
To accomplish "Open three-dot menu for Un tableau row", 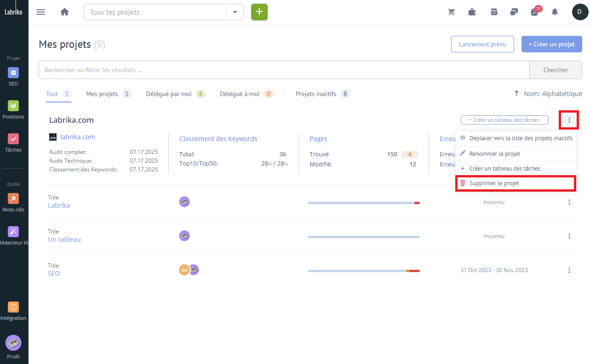I will pyautogui.click(x=569, y=236).
